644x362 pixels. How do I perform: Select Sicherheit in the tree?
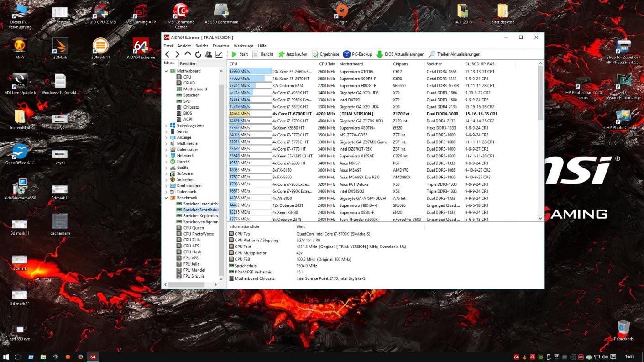point(186,180)
